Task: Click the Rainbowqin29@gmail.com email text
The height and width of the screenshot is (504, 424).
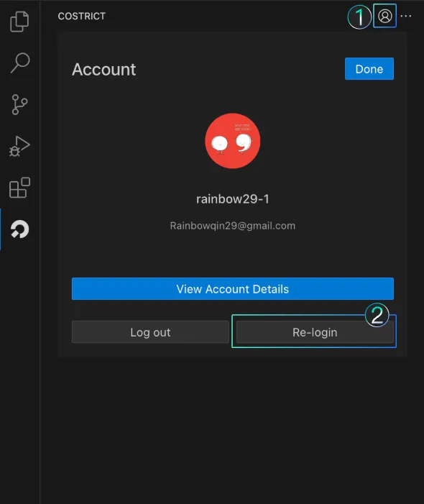Action: 233,226
